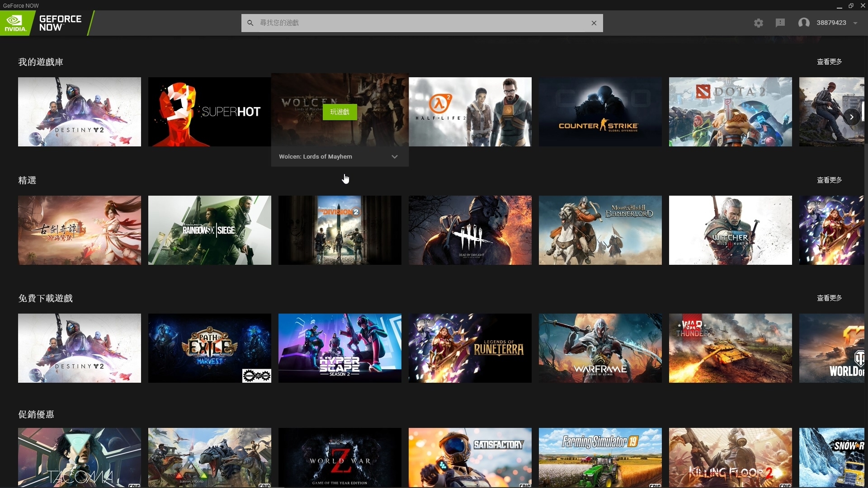868x488 pixels.
Task: Select the Path of Exile Harvest tile
Action: (210, 348)
